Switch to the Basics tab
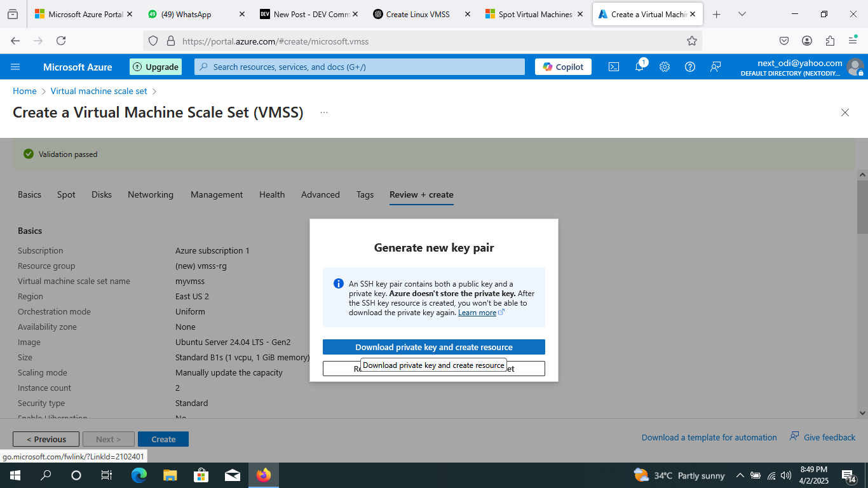The height and width of the screenshot is (488, 868). point(29,194)
